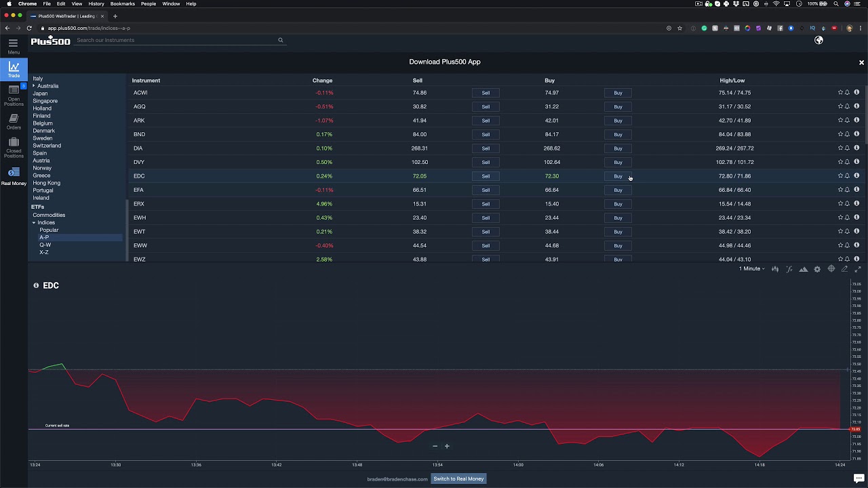Show instrument info for EDC row
868x488 pixels.
[856, 176]
